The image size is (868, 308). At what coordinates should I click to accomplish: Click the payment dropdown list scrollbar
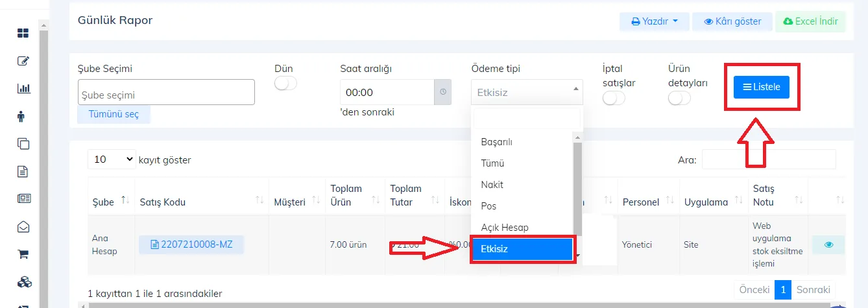(x=577, y=189)
